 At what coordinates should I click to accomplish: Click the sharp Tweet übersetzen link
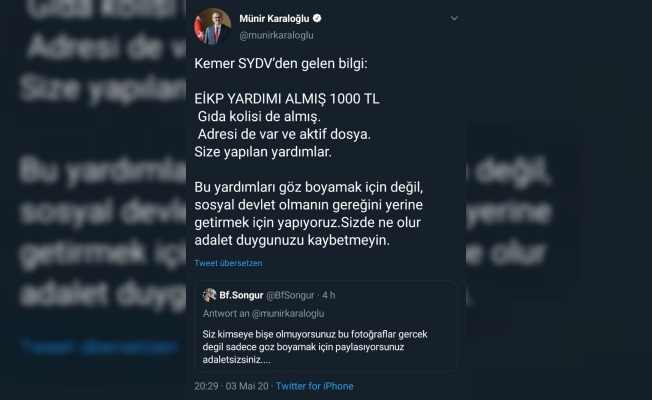(228, 263)
